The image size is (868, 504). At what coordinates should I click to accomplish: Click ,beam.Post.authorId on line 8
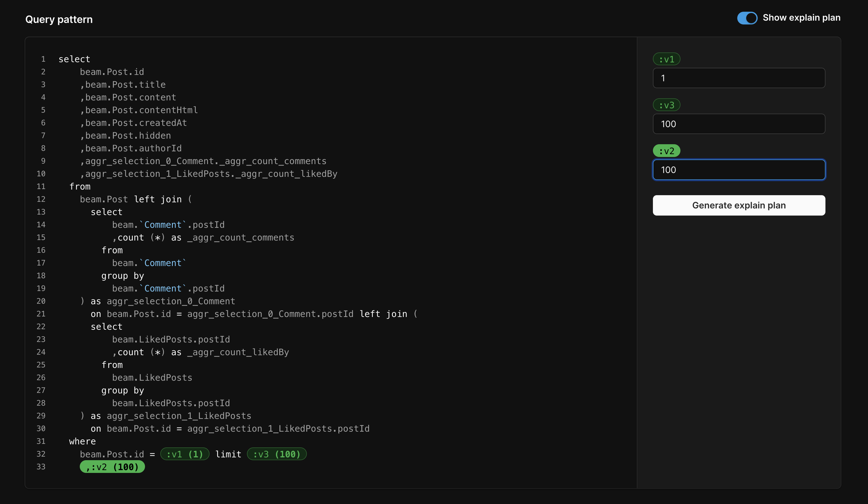[x=131, y=148]
